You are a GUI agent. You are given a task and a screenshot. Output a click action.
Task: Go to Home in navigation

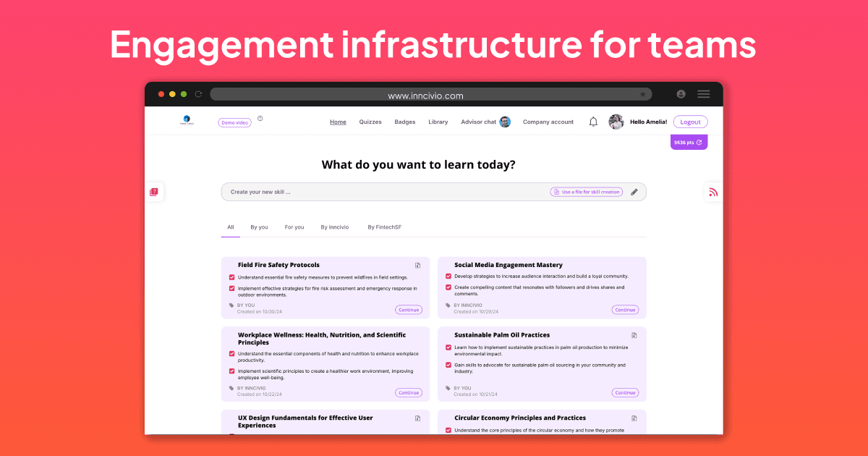pyautogui.click(x=338, y=122)
